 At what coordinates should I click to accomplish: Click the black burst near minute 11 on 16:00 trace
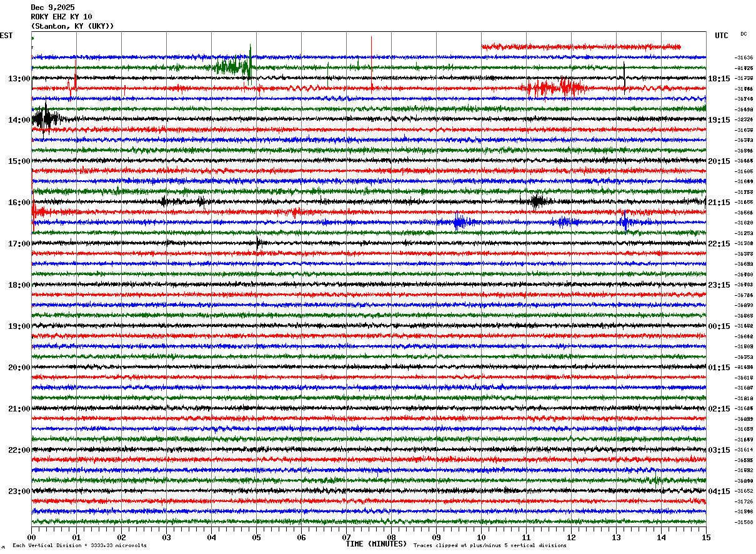pos(537,201)
